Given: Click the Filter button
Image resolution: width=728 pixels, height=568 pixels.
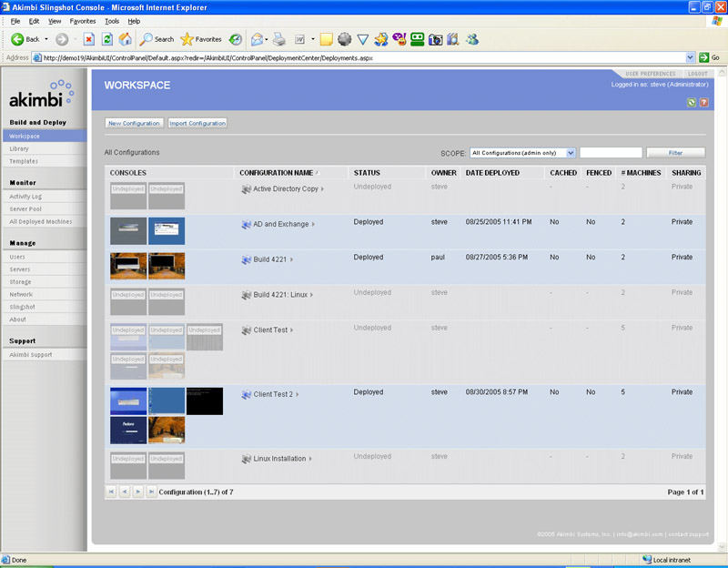Looking at the screenshot, I should click(x=675, y=153).
